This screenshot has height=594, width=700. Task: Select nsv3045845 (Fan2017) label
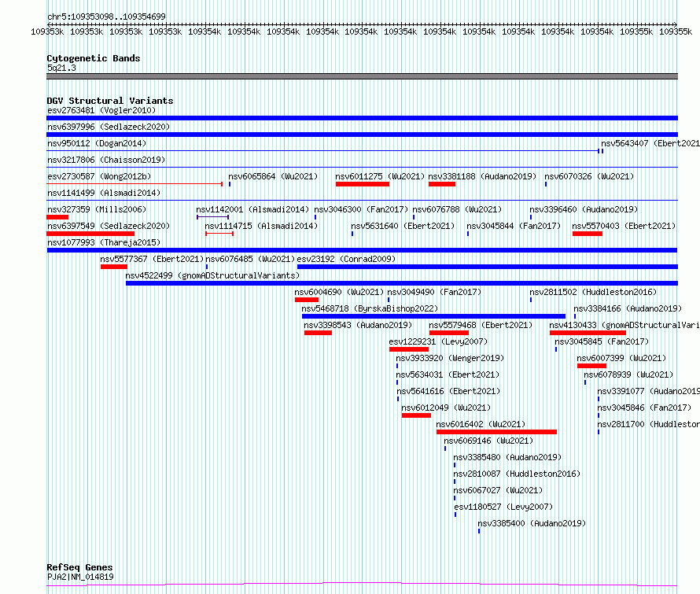click(x=602, y=341)
